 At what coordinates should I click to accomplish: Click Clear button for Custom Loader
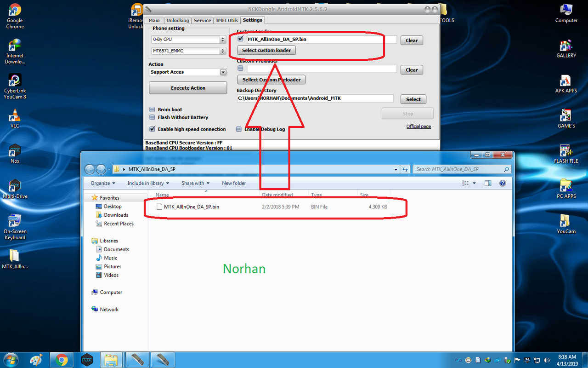(412, 40)
